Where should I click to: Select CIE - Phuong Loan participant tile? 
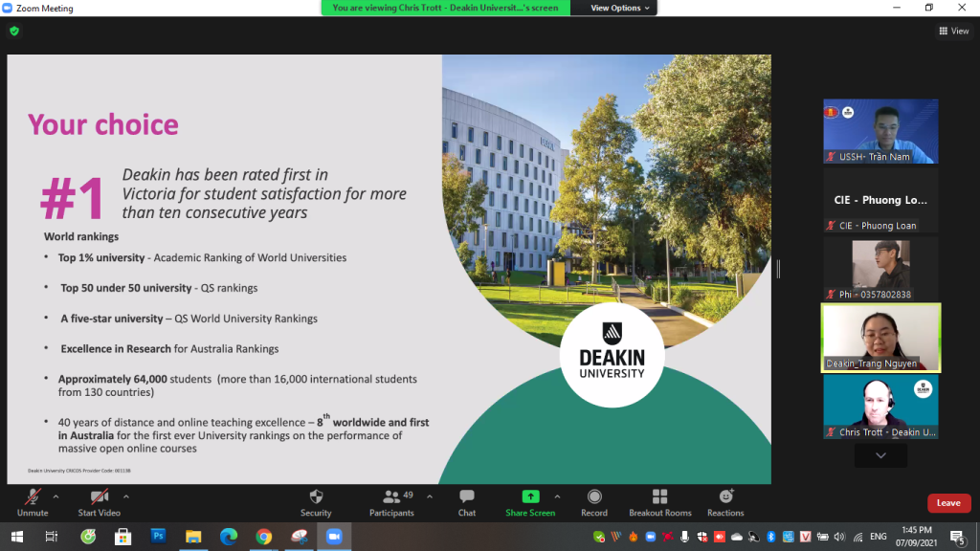(880, 201)
